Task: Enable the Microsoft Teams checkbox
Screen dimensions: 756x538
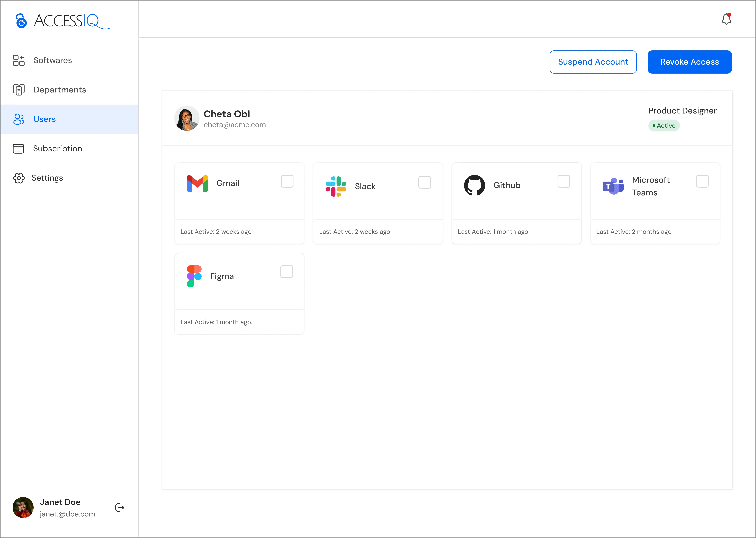Action: pos(702,182)
